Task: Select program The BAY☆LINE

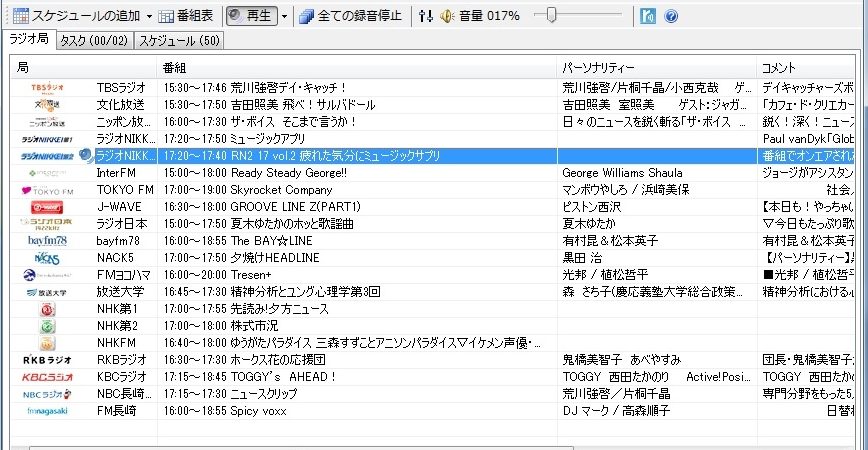Action: [x=272, y=241]
